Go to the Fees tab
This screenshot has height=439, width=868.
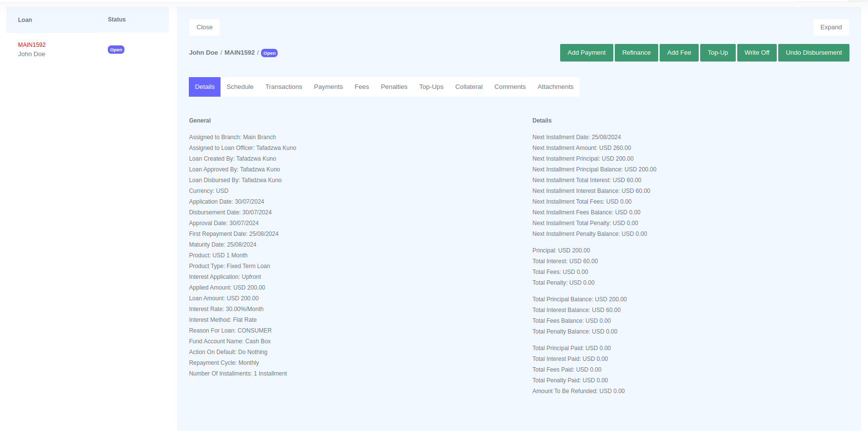362,87
